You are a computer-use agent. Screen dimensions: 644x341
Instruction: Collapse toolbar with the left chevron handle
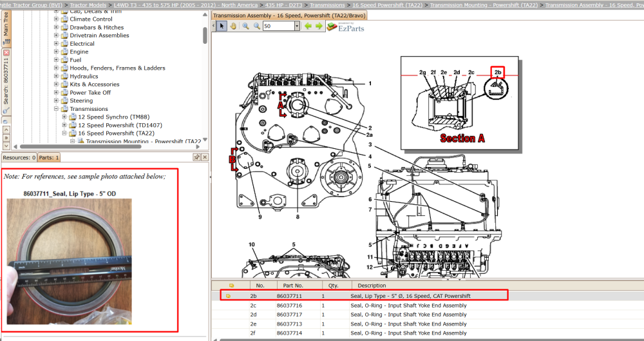[x=214, y=26]
